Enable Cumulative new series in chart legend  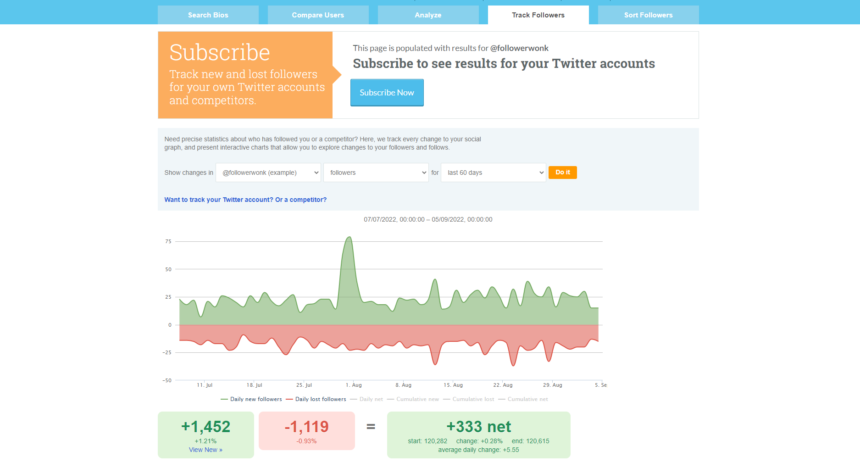(x=418, y=398)
